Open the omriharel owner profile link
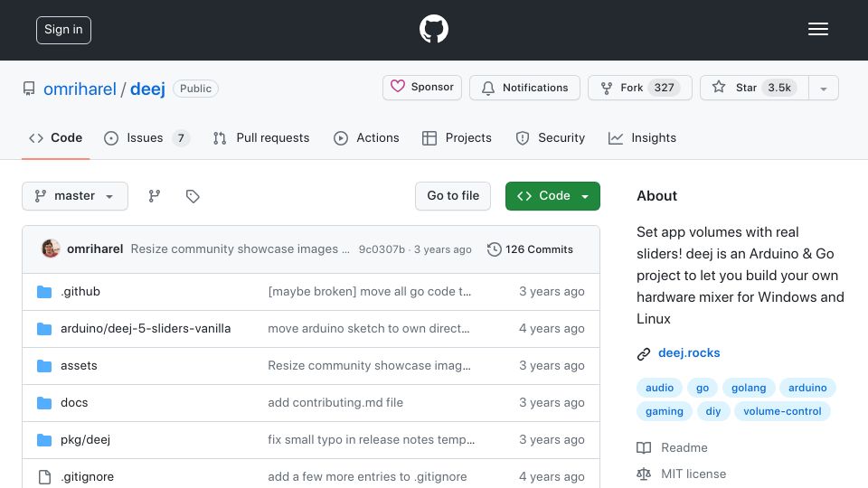 click(80, 89)
